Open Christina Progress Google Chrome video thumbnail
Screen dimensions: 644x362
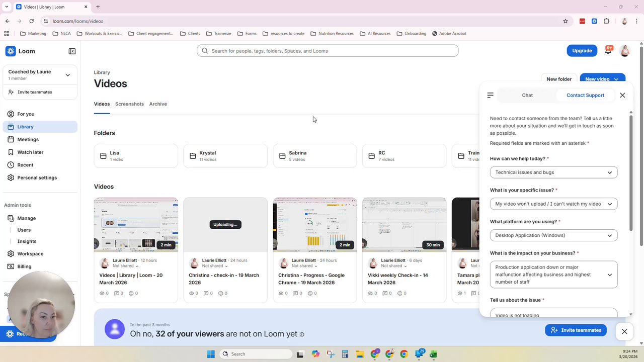tap(315, 225)
